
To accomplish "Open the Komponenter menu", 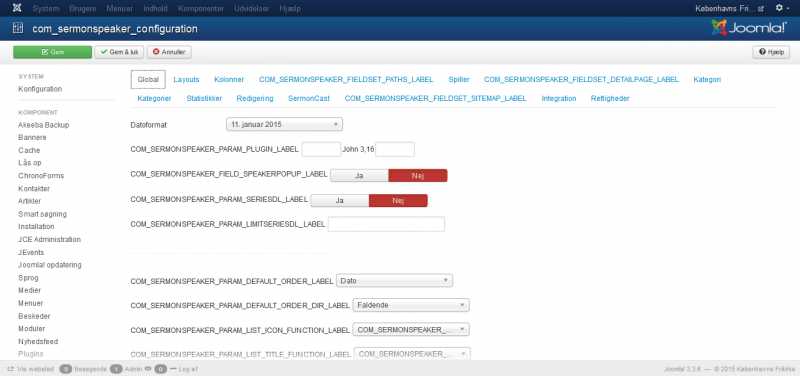I will [x=201, y=9].
